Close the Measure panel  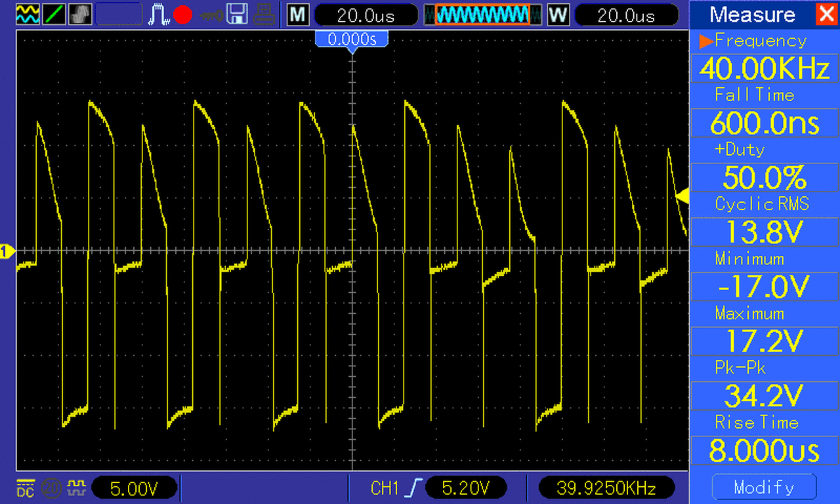(826, 14)
